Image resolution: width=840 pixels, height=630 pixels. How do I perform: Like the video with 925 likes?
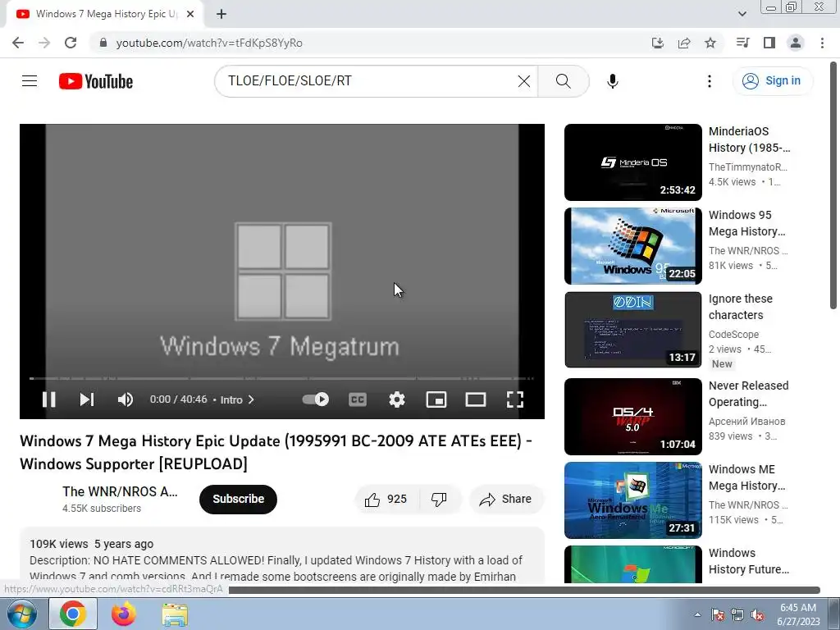pos(386,500)
